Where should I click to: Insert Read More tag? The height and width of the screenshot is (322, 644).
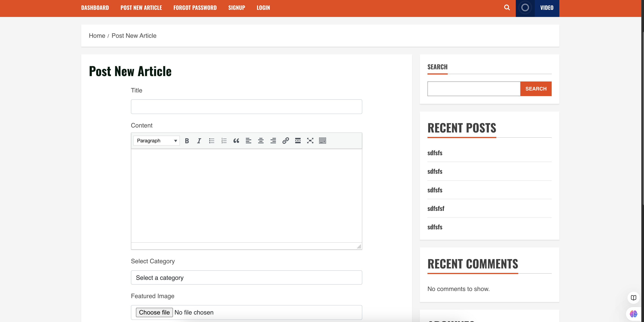[298, 141]
